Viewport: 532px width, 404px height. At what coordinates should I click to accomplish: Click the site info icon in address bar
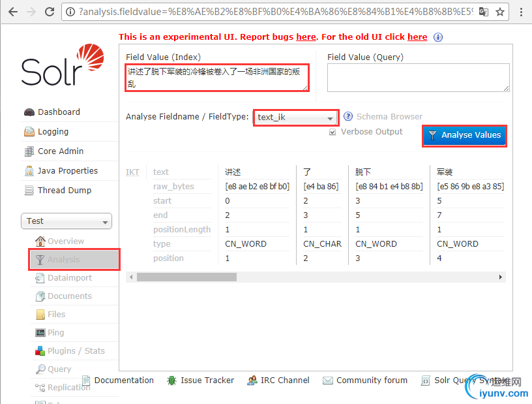70,12
